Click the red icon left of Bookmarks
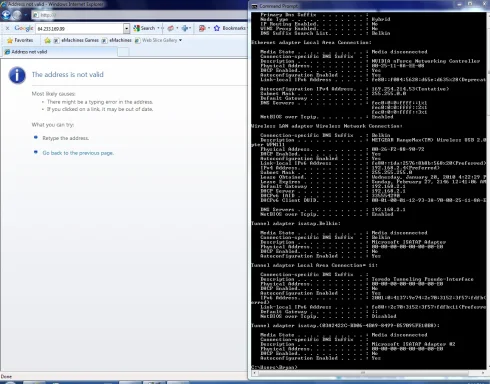This screenshot has height=384, width=490. pyautogui.click(x=202, y=28)
